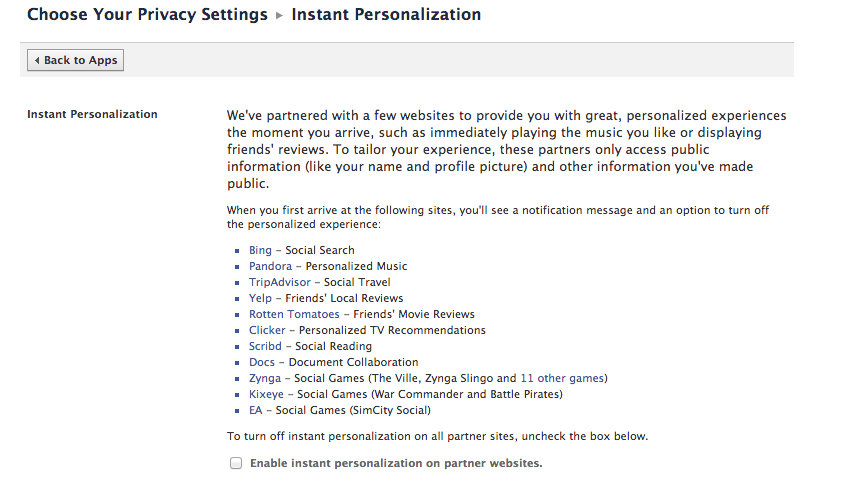Click the Instant Personalization breadcrumb title

(386, 15)
